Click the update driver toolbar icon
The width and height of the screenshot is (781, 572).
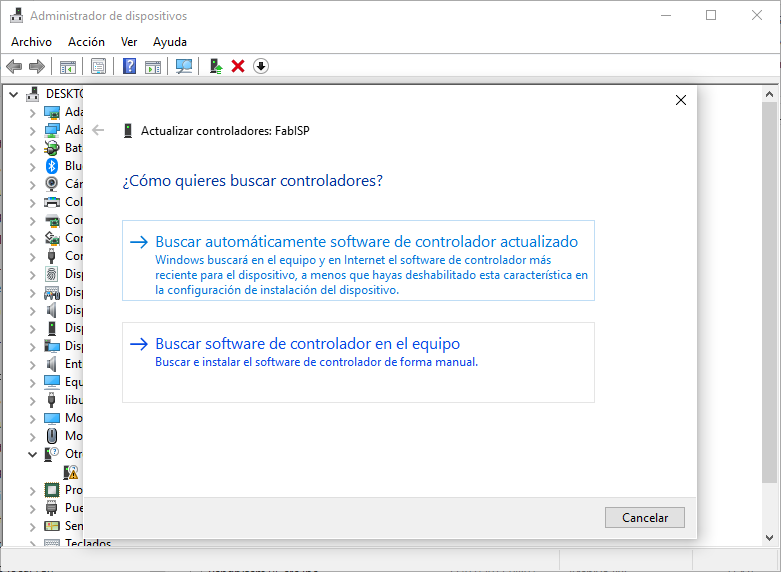tap(216, 66)
